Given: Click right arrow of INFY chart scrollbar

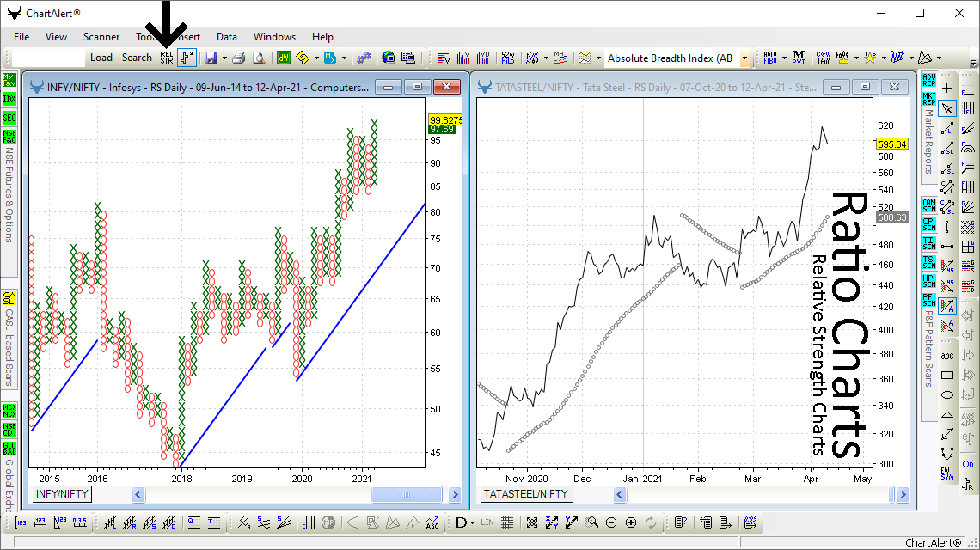Looking at the screenshot, I should pyautogui.click(x=455, y=494).
